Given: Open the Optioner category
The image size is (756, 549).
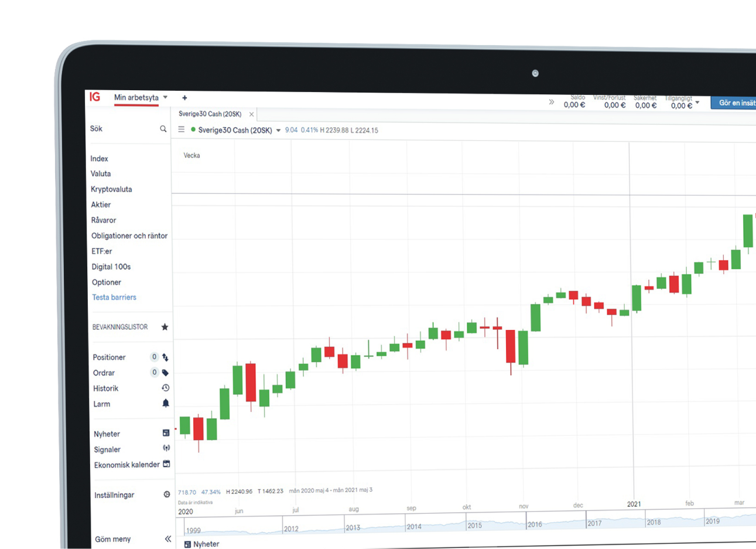Looking at the screenshot, I should point(107,282).
